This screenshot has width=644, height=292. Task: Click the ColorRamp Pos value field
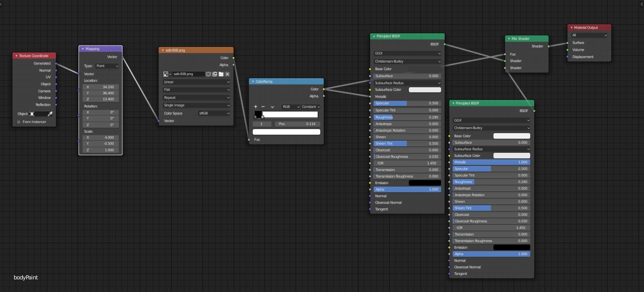[297, 124]
